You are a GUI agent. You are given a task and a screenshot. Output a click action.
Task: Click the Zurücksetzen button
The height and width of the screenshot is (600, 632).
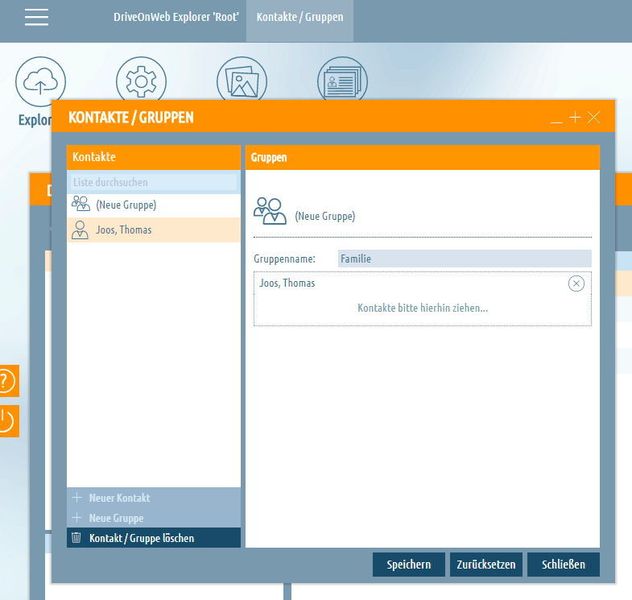486,564
